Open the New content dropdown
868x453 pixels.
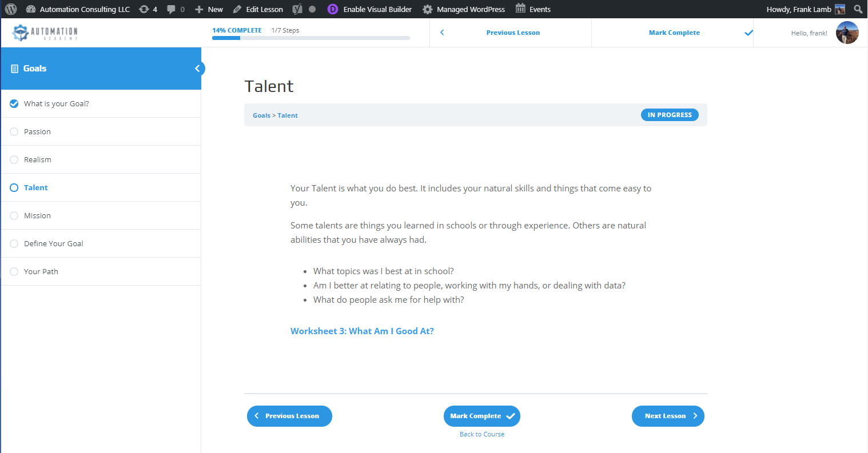point(208,9)
